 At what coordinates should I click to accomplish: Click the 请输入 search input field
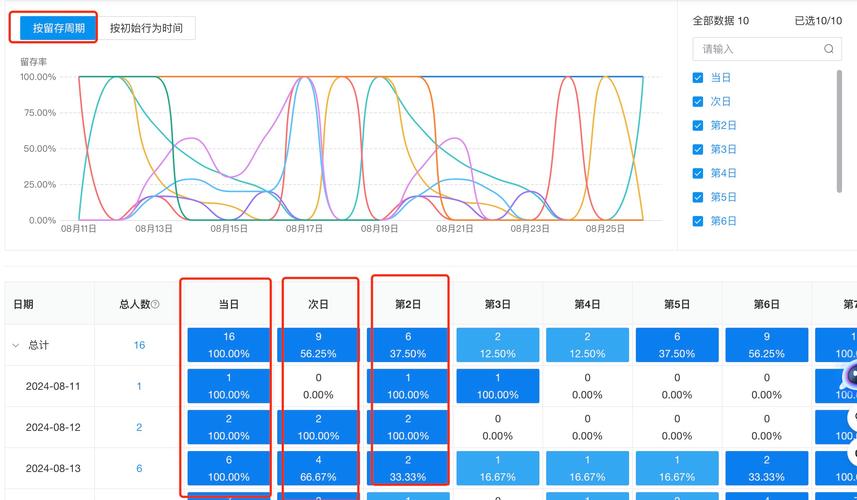(757, 49)
